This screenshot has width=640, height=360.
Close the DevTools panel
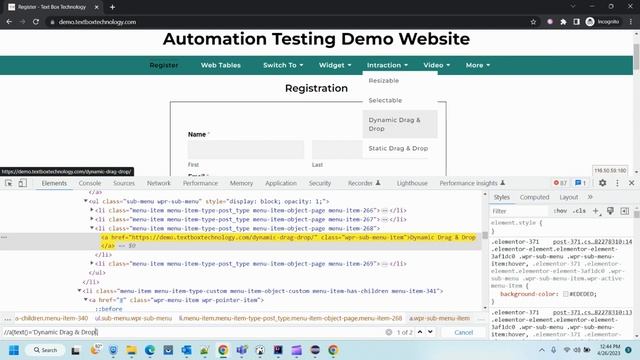coord(631,183)
